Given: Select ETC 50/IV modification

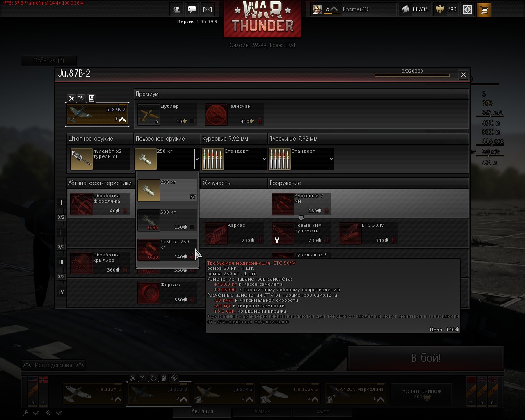Looking at the screenshot, I should point(368,233).
